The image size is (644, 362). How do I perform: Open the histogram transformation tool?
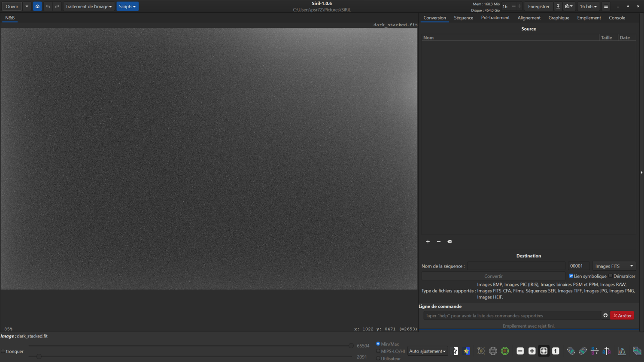coord(621,351)
